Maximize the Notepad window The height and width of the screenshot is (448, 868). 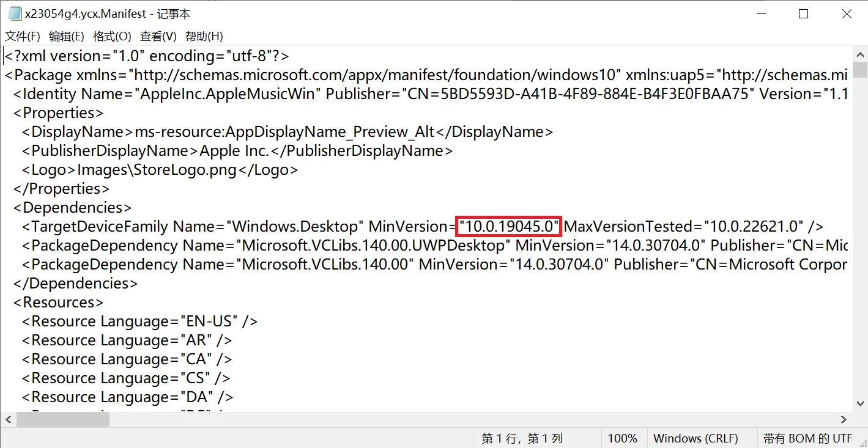[x=803, y=14]
